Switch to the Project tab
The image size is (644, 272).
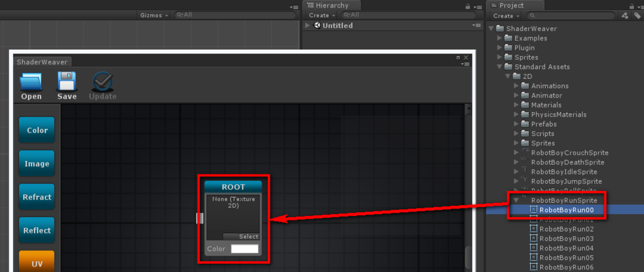pyautogui.click(x=516, y=5)
